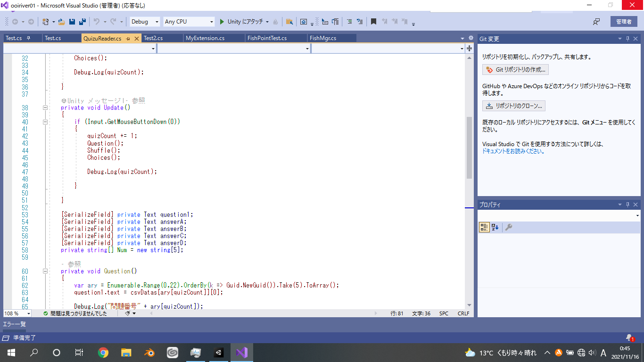Toggle auto-hide pin of Git 変更 panel
This screenshot has height=362, width=644.
click(627, 39)
